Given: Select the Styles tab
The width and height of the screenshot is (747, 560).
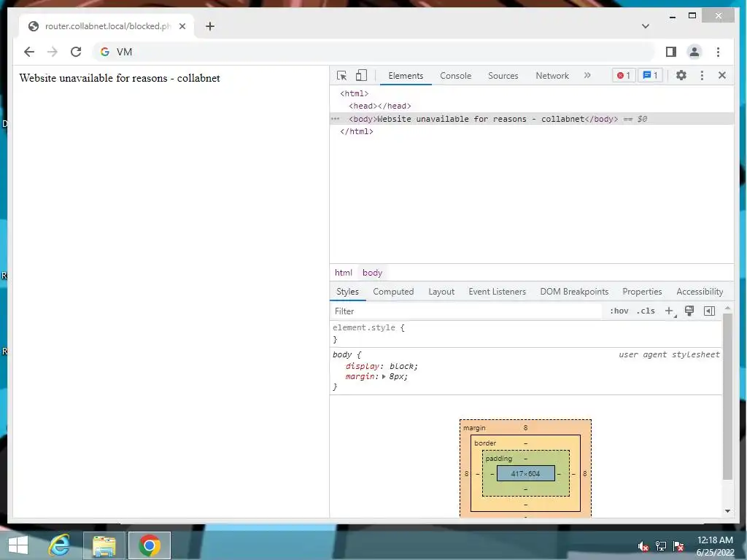Looking at the screenshot, I should [347, 292].
